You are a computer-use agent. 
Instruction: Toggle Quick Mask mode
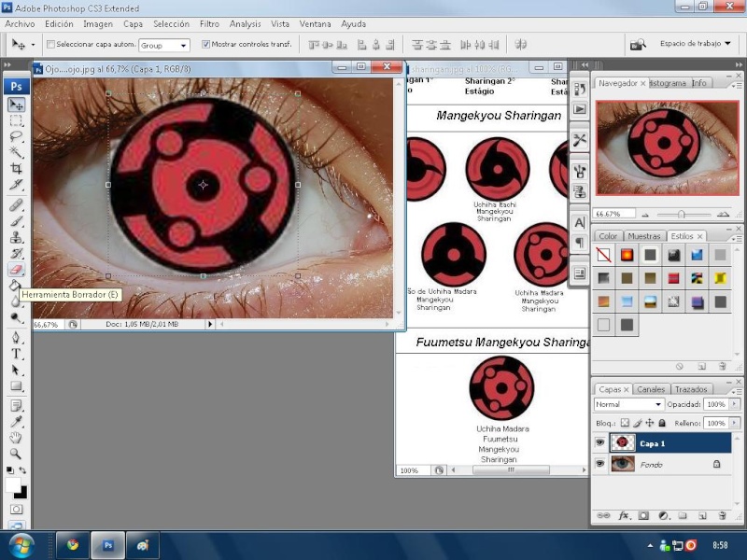pos(16,510)
